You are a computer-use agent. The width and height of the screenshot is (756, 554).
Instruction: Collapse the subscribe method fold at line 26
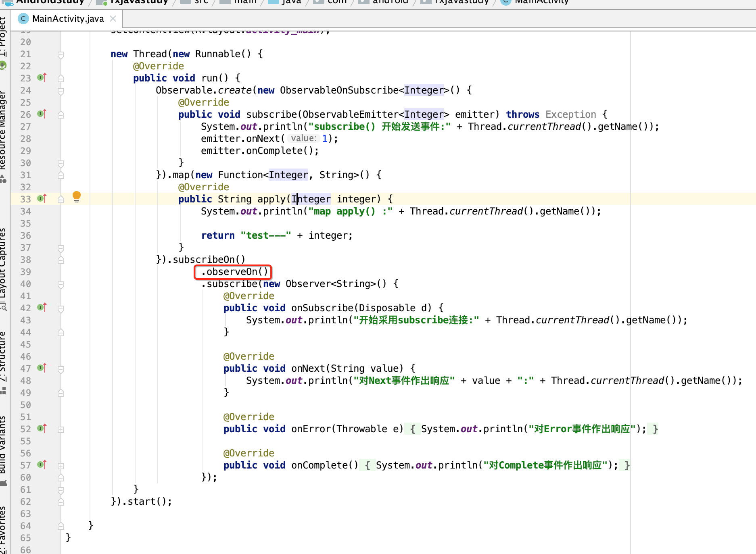click(x=61, y=115)
